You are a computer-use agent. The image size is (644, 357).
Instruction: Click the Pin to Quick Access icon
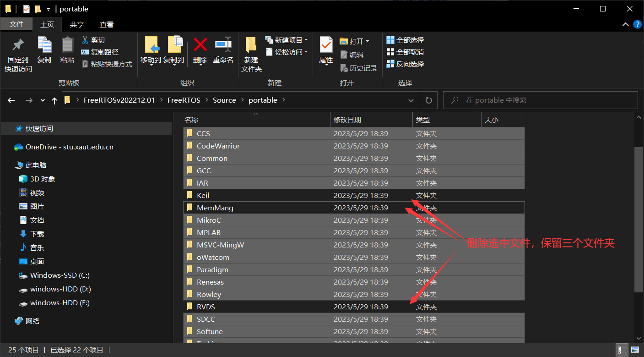(x=18, y=45)
